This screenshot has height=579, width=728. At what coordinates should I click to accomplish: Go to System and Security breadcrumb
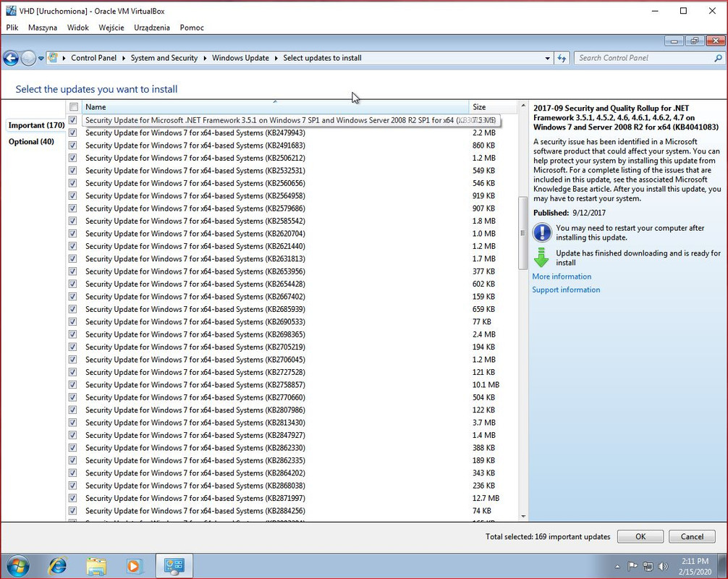[164, 58]
